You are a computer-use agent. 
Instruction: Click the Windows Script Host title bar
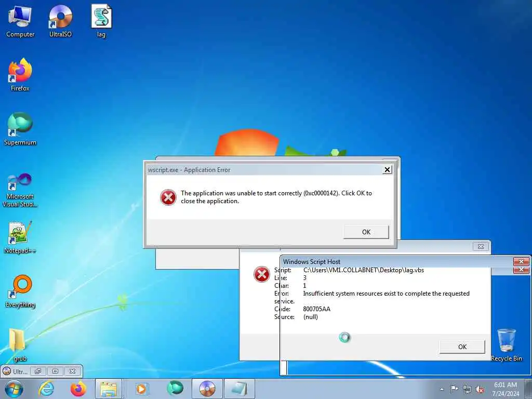tap(397, 262)
